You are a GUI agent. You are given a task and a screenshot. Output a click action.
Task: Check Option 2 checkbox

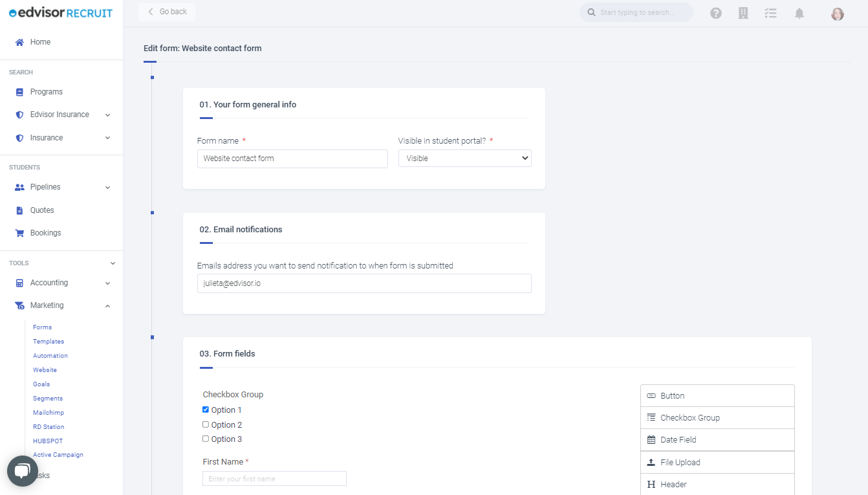click(206, 424)
